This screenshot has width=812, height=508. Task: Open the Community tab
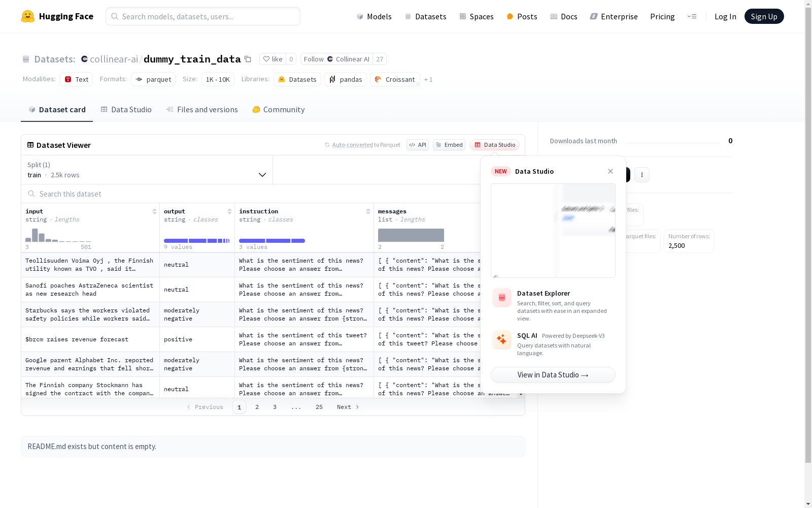279,110
